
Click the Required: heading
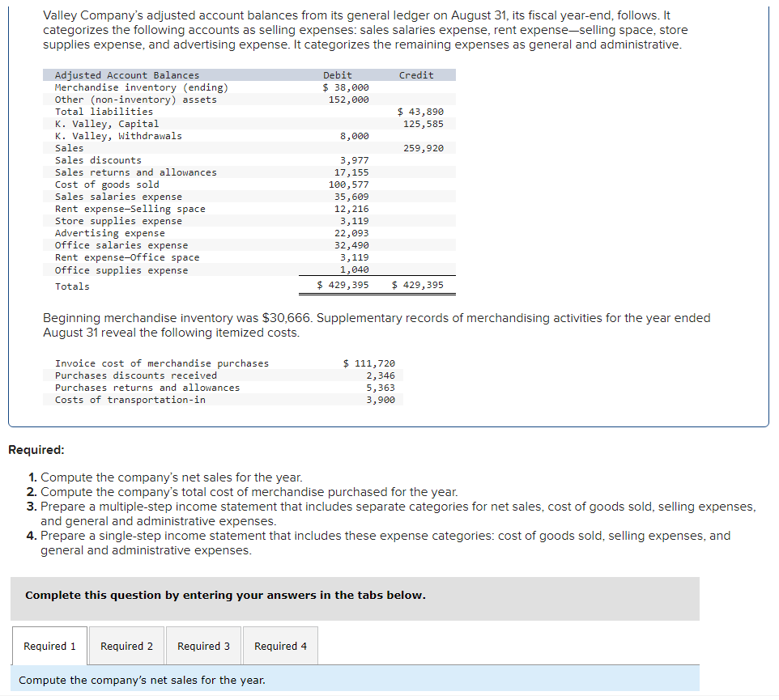point(36,450)
